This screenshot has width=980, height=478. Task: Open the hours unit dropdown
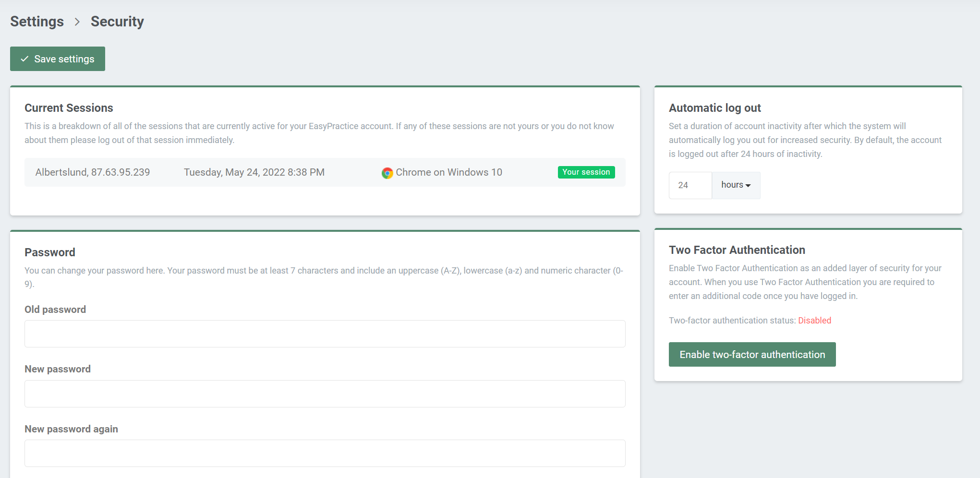[736, 185]
